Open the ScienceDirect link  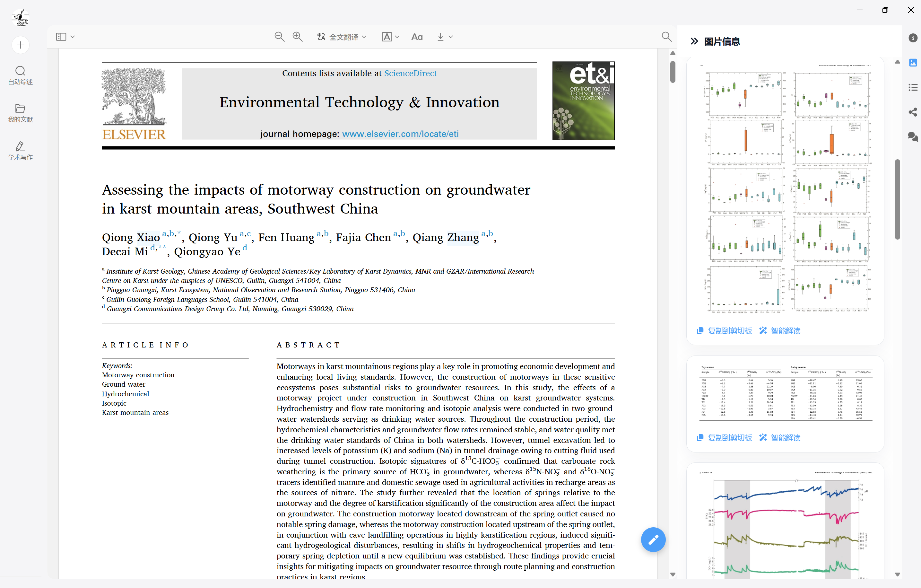pos(410,73)
